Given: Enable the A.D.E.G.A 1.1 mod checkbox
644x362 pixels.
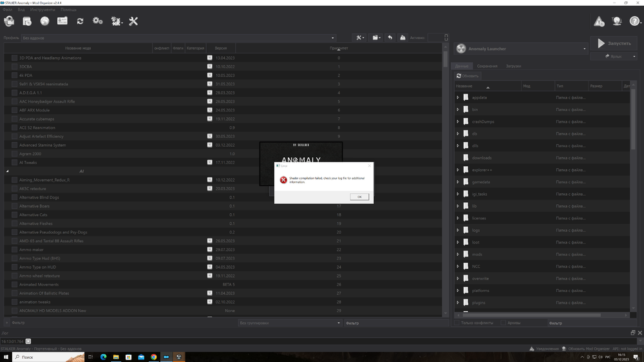Looking at the screenshot, I should tap(14, 93).
